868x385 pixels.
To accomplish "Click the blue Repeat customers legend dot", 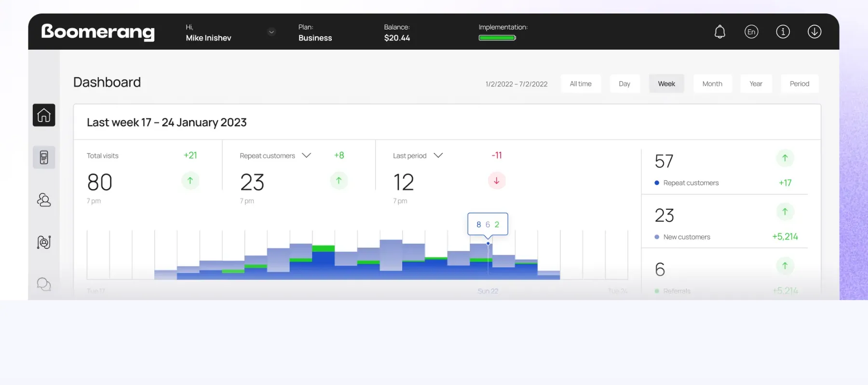I will click(x=657, y=183).
